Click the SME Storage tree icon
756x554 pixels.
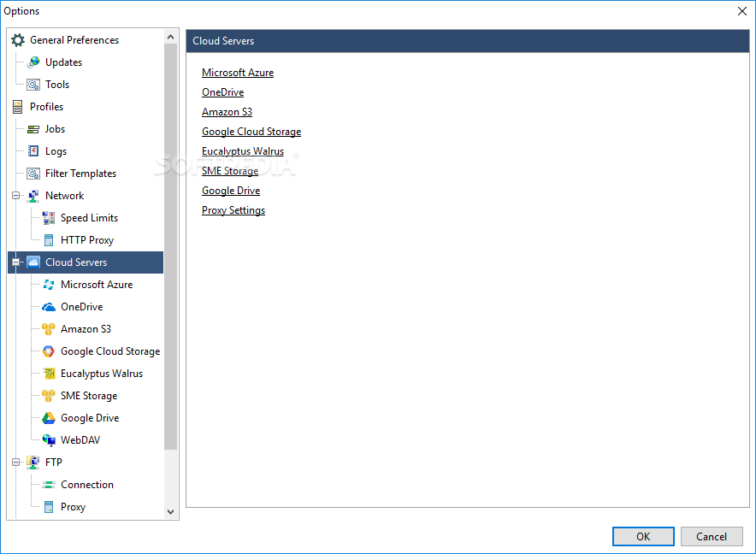click(x=49, y=395)
